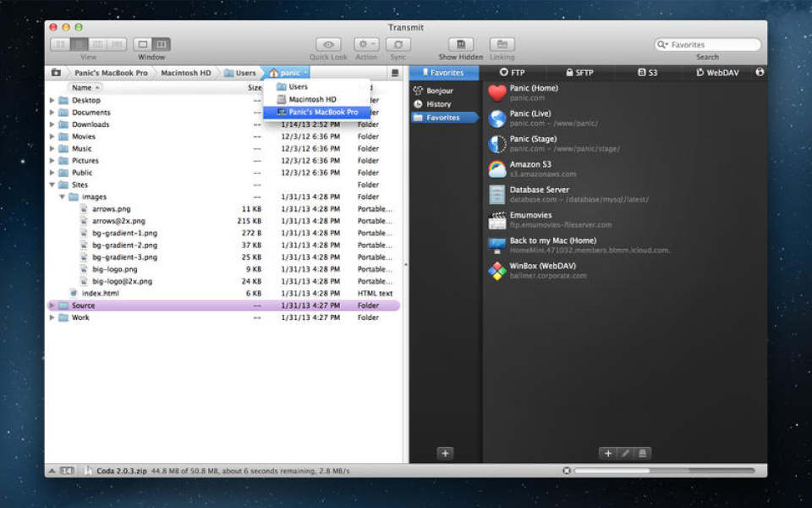Expand the Source folder
The width and height of the screenshot is (812, 508).
coord(52,306)
